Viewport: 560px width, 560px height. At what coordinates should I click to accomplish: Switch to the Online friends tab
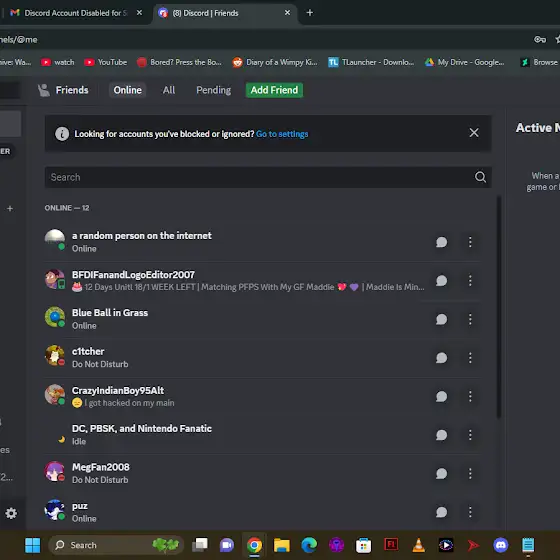coord(128,90)
